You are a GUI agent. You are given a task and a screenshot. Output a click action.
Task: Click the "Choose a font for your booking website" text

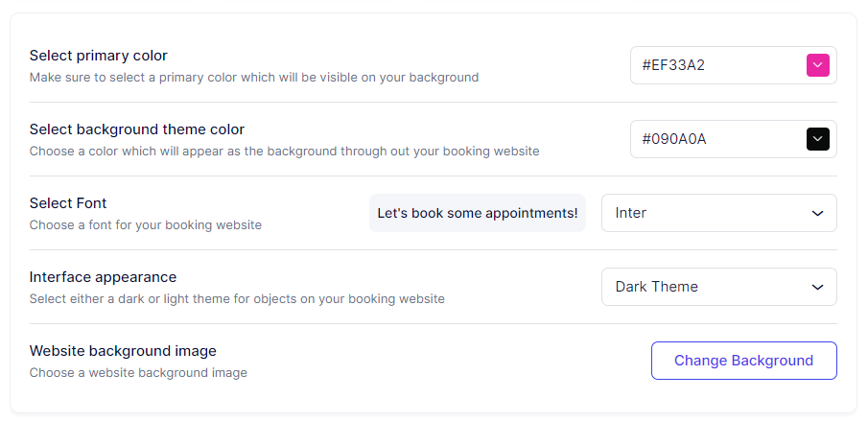[x=145, y=224]
